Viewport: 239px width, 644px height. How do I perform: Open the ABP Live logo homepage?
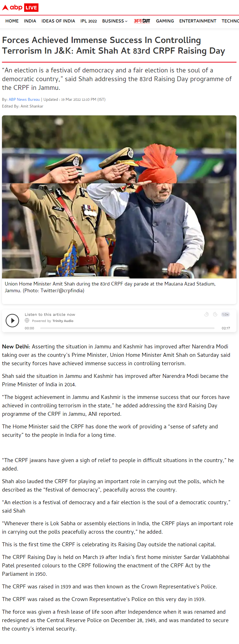(x=20, y=8)
